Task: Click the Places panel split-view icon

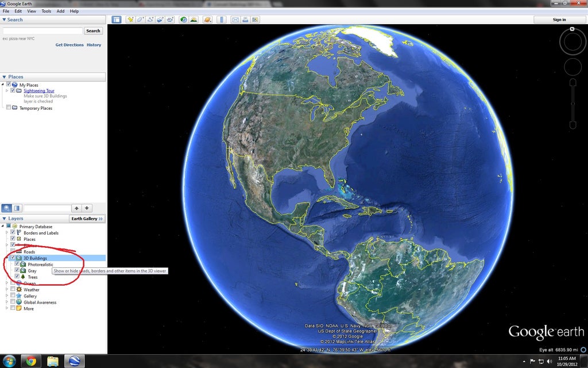Action: [17, 208]
